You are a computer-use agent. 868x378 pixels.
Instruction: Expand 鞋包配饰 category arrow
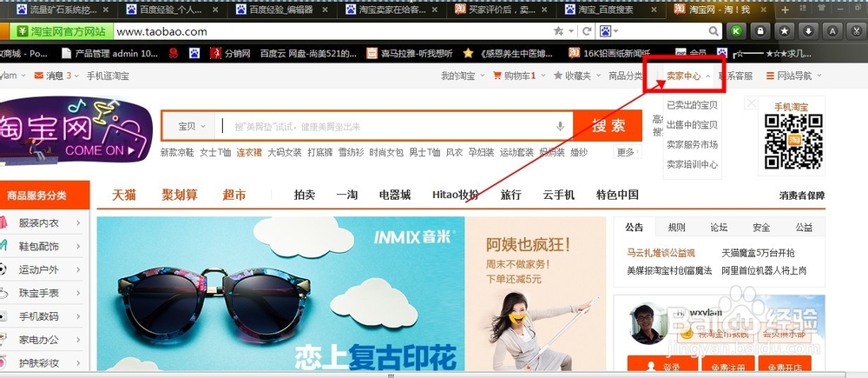point(79,246)
